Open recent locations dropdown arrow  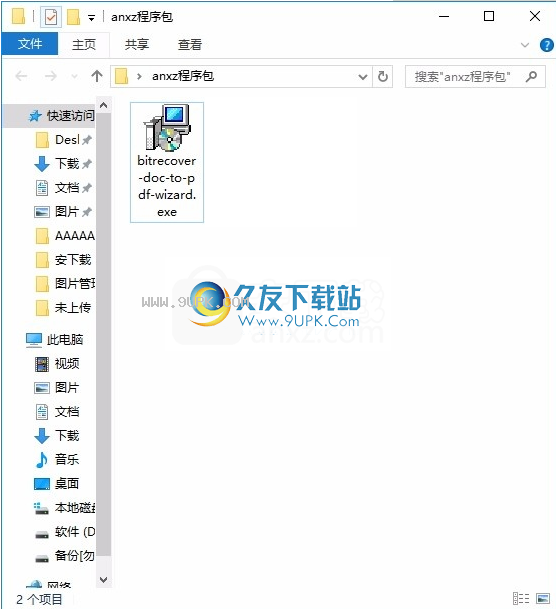tap(74, 77)
